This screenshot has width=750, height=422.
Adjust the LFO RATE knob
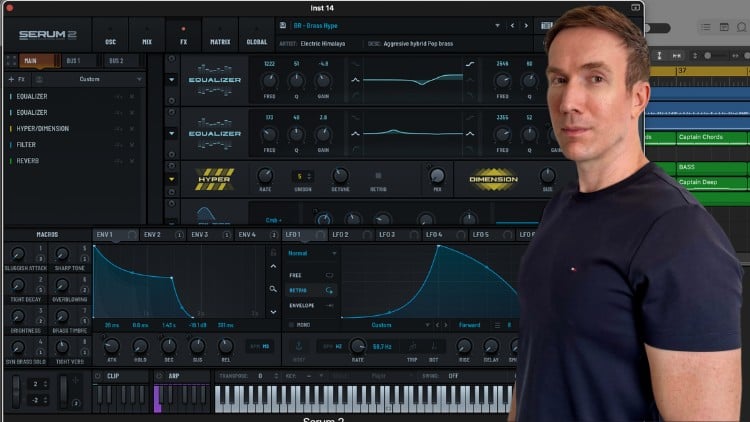[357, 345]
